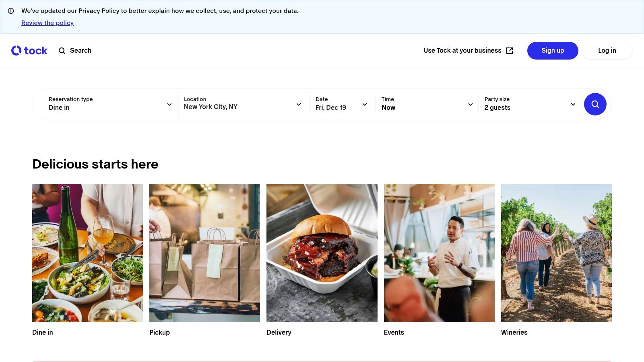644x362 pixels.
Task: Click the info icon in privacy banner
Action: coord(11,11)
